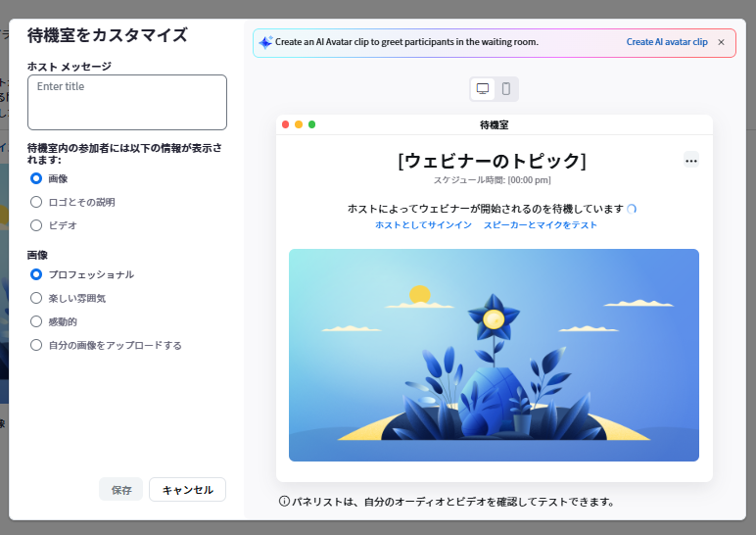
Task: Click the AI Avatar sparkle icon
Action: point(265,43)
